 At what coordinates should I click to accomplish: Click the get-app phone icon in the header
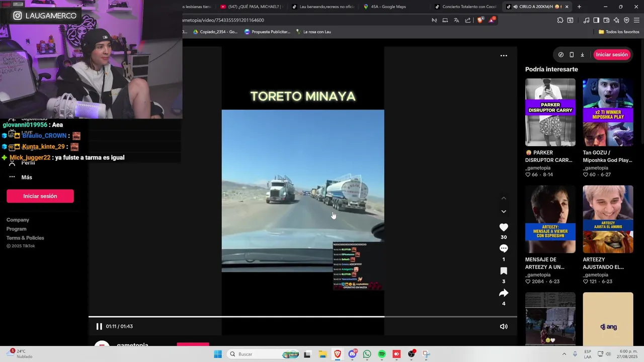point(572,54)
